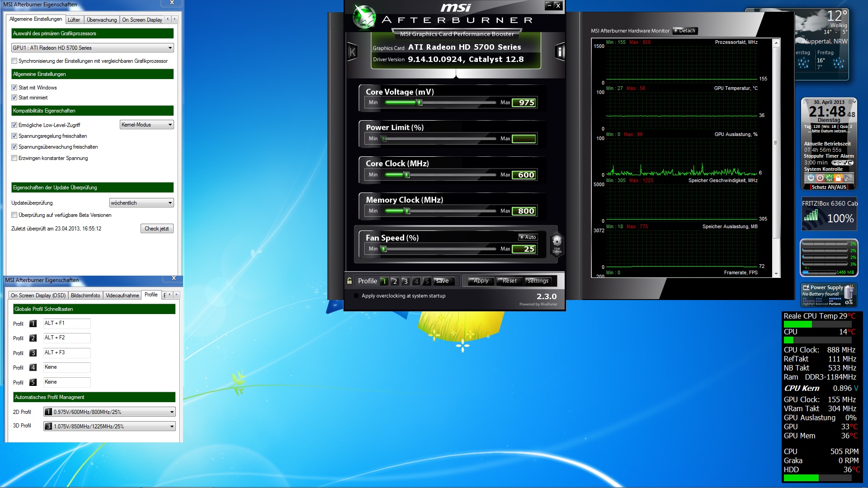868x488 pixels.
Task: Toggle the profile lock padlock icon
Action: [x=349, y=281]
